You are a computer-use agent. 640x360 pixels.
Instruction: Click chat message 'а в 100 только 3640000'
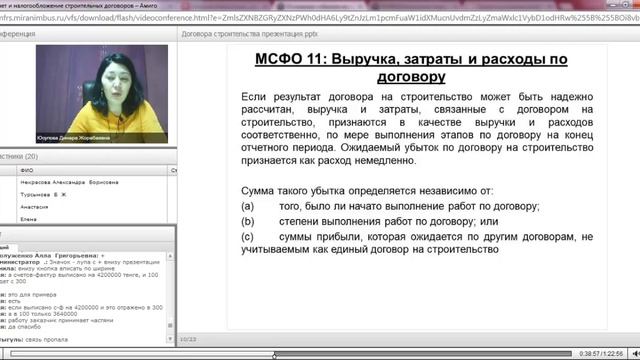point(42,314)
